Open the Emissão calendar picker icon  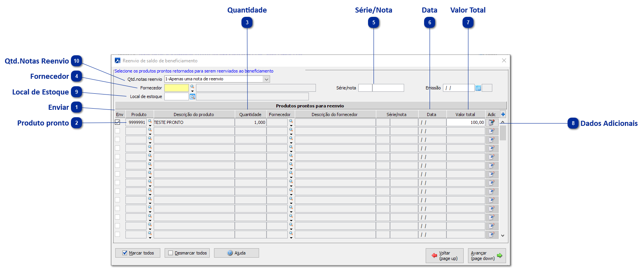tap(478, 88)
